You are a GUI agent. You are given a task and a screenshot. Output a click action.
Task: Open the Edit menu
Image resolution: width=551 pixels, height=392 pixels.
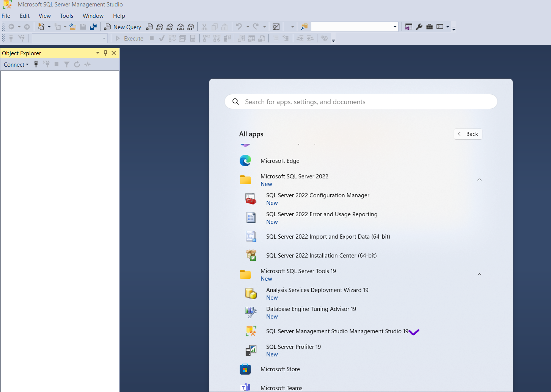click(25, 16)
